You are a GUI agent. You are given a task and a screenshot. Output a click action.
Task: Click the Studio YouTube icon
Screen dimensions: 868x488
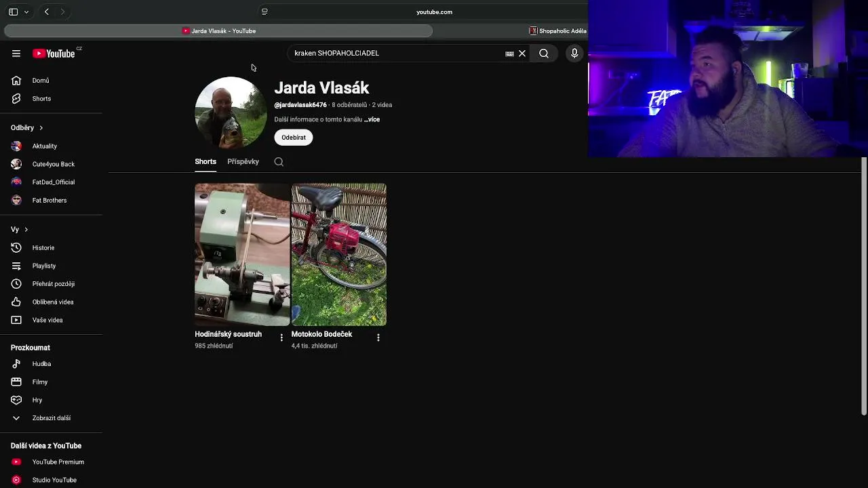click(16, 480)
